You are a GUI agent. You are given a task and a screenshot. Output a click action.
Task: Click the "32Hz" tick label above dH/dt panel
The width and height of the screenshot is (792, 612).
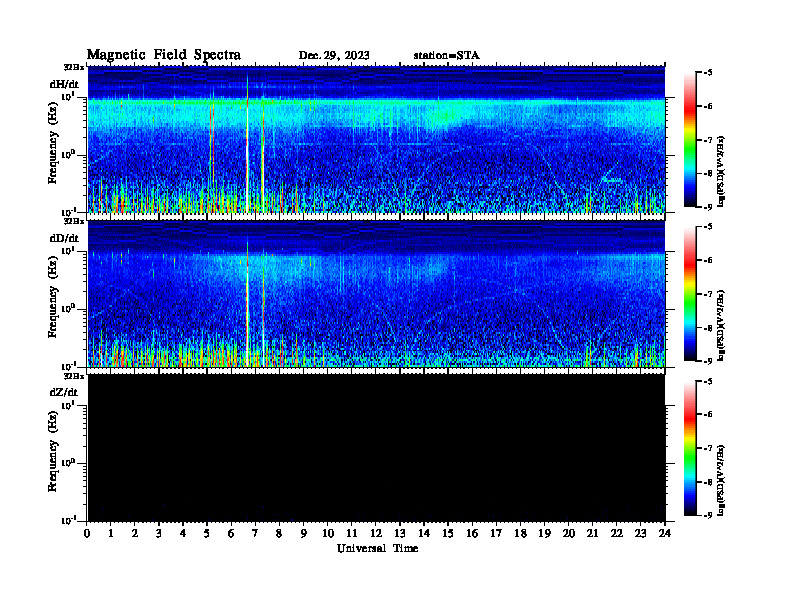74,67
